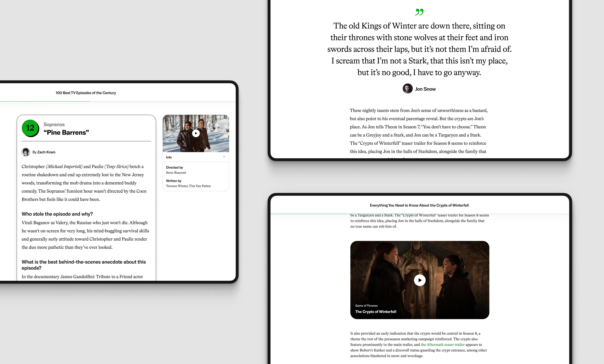
Task: Click The Crypts of Winterfell video caption
Action: 376,312
